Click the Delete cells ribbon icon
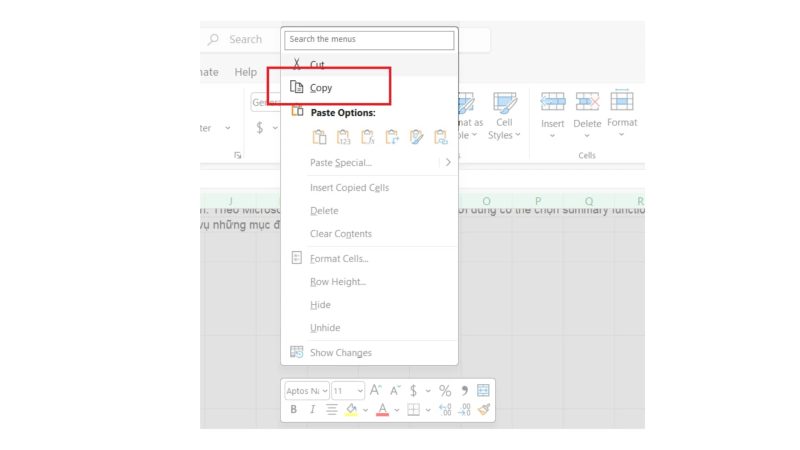The height and width of the screenshot is (450, 800). (x=587, y=102)
